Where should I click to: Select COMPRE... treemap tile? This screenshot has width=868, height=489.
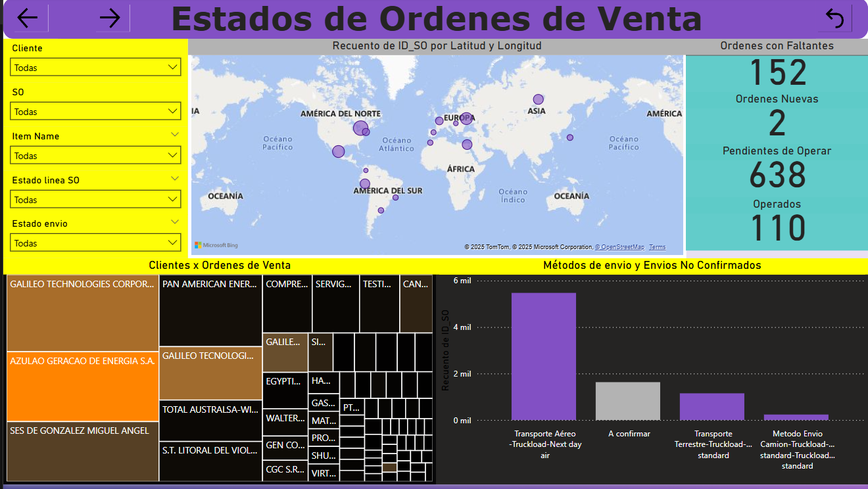(287, 304)
